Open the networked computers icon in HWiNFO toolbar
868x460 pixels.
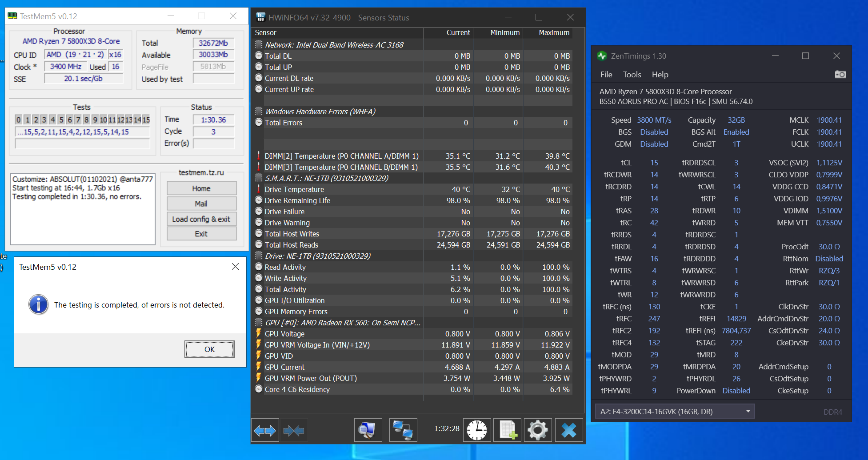pyautogui.click(x=403, y=430)
